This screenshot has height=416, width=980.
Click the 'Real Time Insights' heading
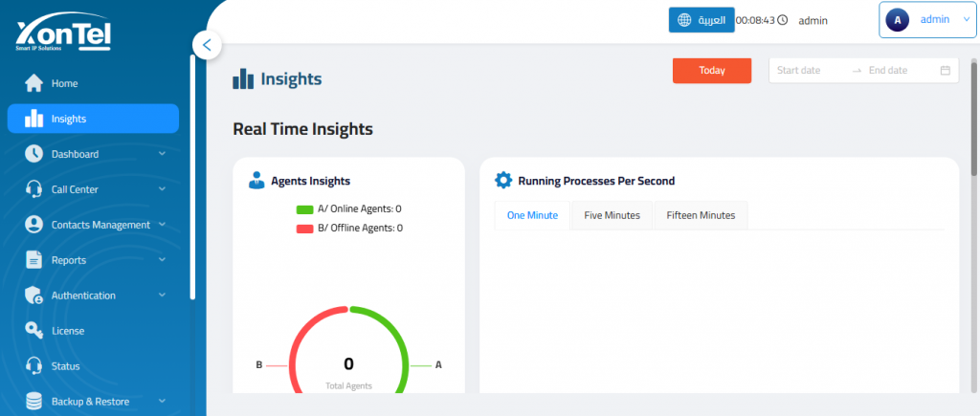coord(303,129)
